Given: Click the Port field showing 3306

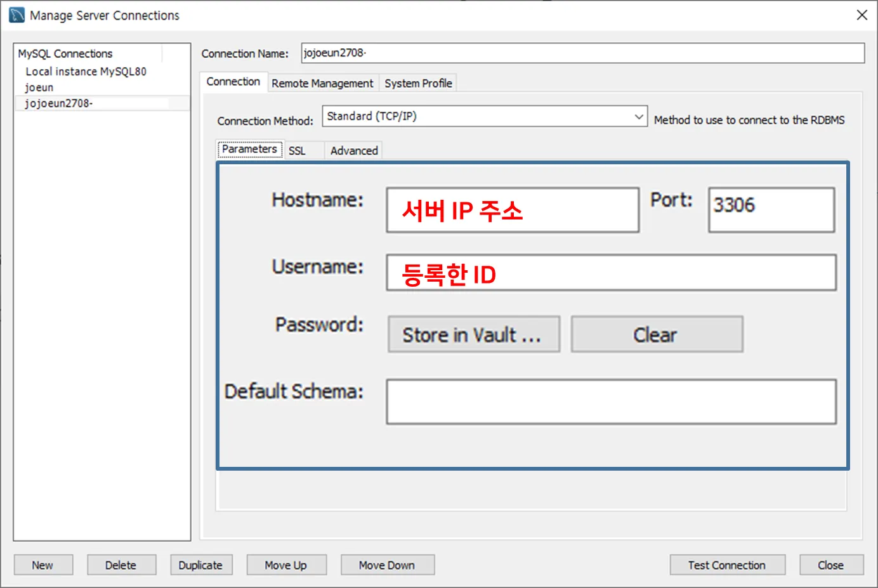Looking at the screenshot, I should 771,210.
